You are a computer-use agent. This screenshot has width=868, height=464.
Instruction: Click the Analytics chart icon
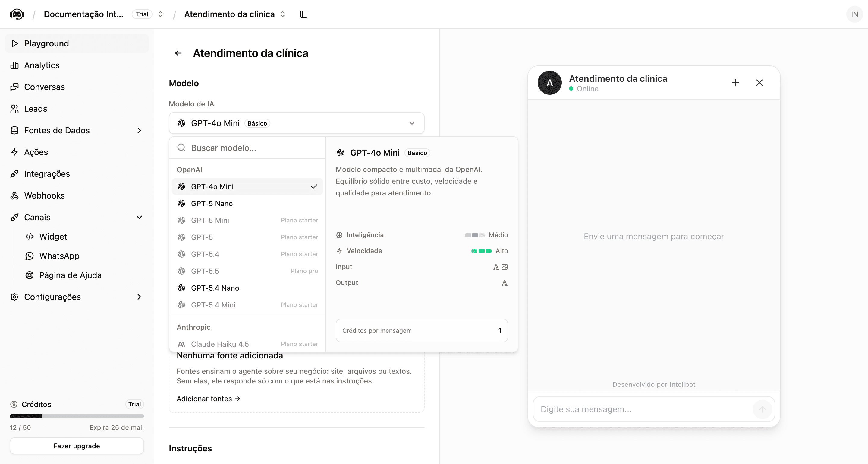coord(14,65)
